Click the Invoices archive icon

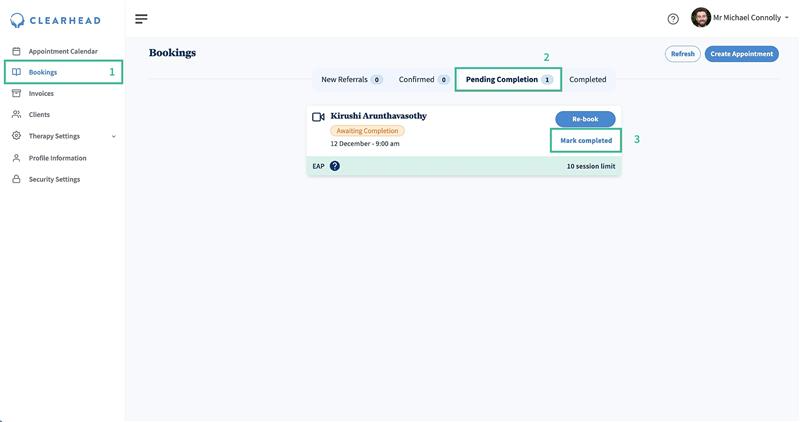tap(16, 93)
